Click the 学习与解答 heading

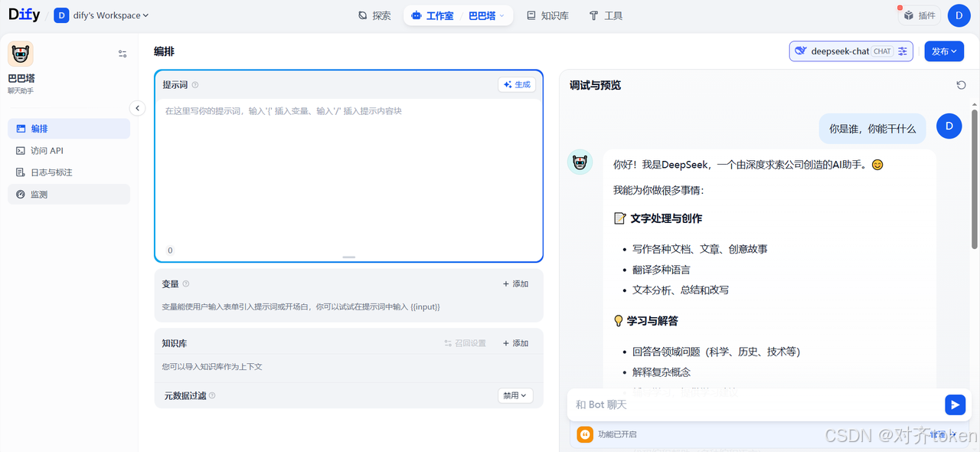click(652, 321)
